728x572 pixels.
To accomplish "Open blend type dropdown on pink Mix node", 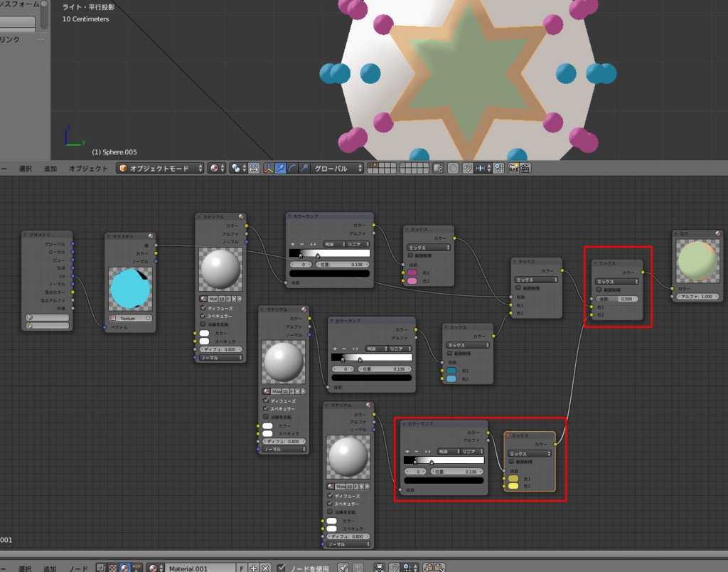I will [429, 248].
